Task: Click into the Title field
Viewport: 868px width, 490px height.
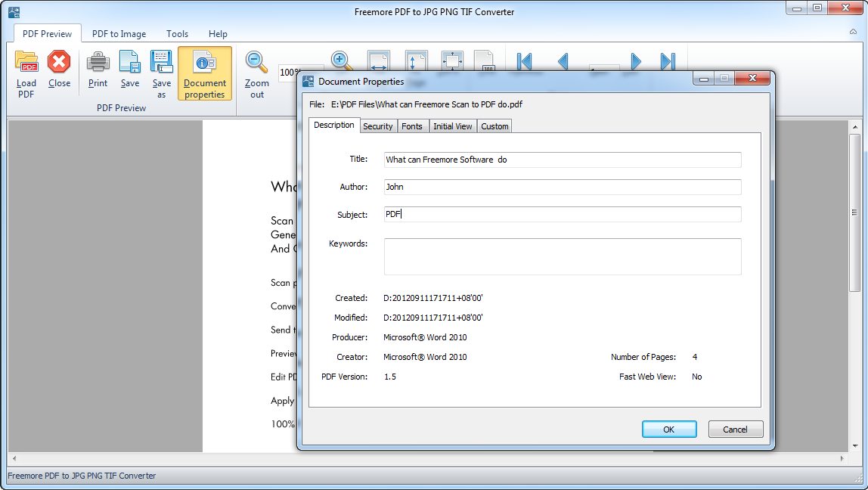Action: click(x=563, y=160)
